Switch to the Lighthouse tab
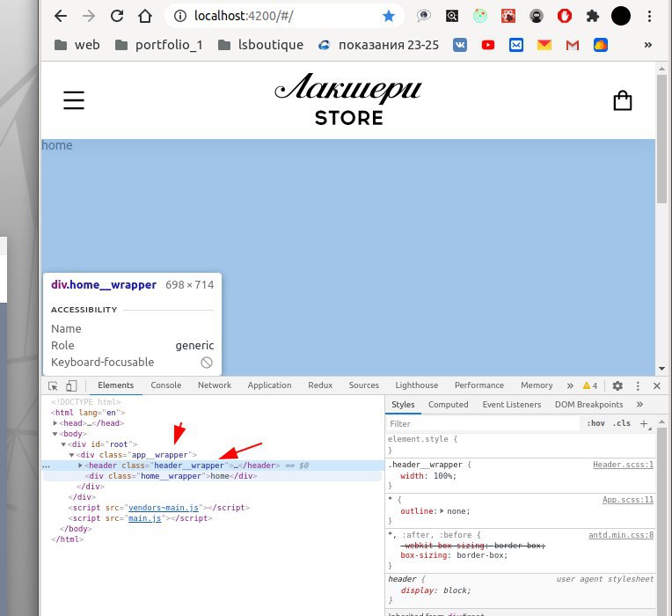This screenshot has width=672, height=616. [x=417, y=385]
